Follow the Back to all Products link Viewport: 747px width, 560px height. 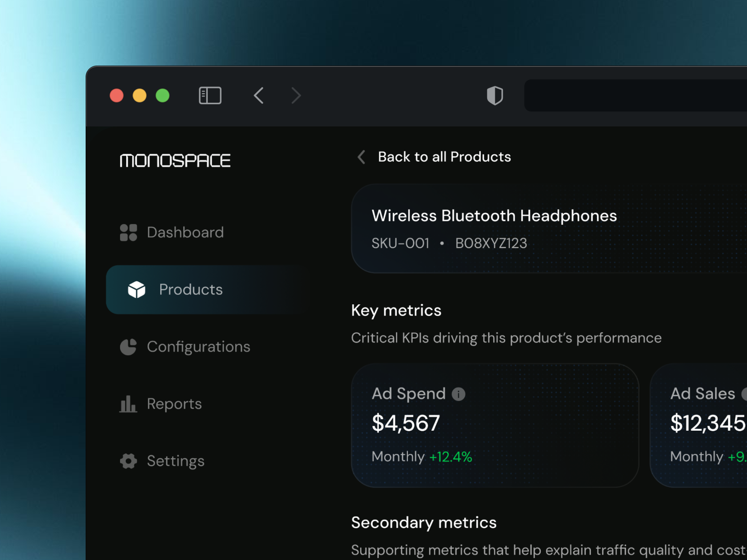click(444, 157)
